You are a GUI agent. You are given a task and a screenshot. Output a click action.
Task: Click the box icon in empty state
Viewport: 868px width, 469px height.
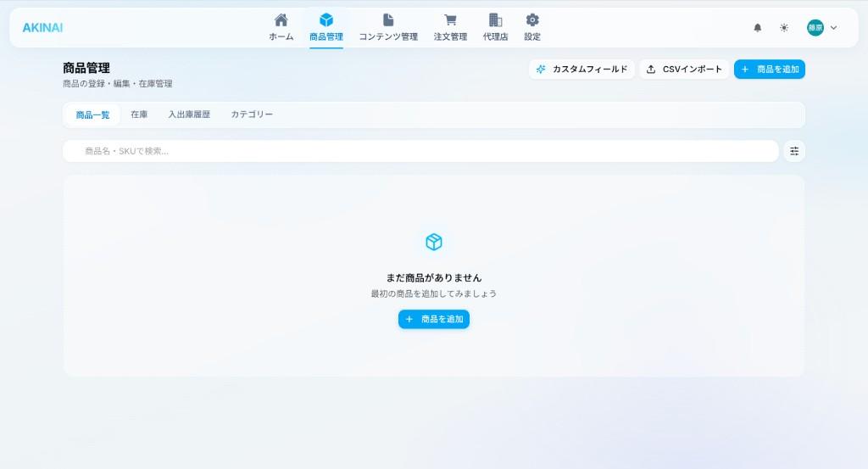click(433, 242)
